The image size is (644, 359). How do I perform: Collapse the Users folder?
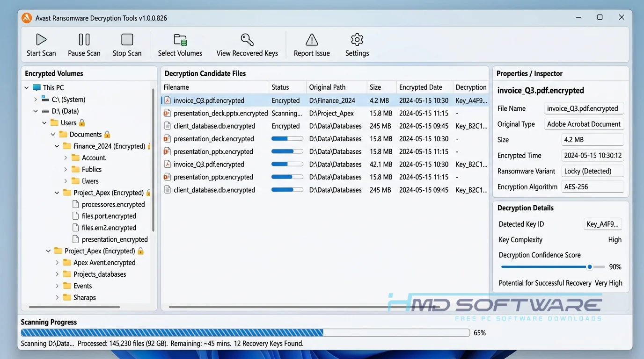44,122
